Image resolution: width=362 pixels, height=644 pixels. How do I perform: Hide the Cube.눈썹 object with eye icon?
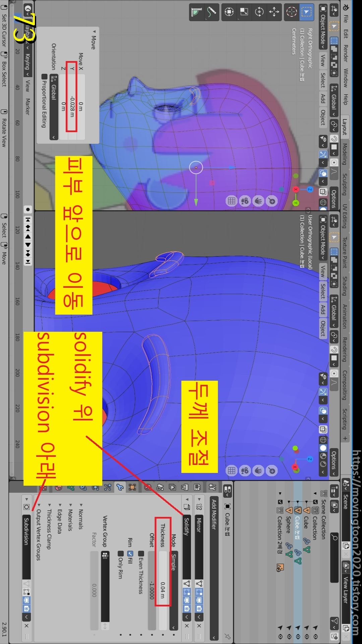point(298,636)
